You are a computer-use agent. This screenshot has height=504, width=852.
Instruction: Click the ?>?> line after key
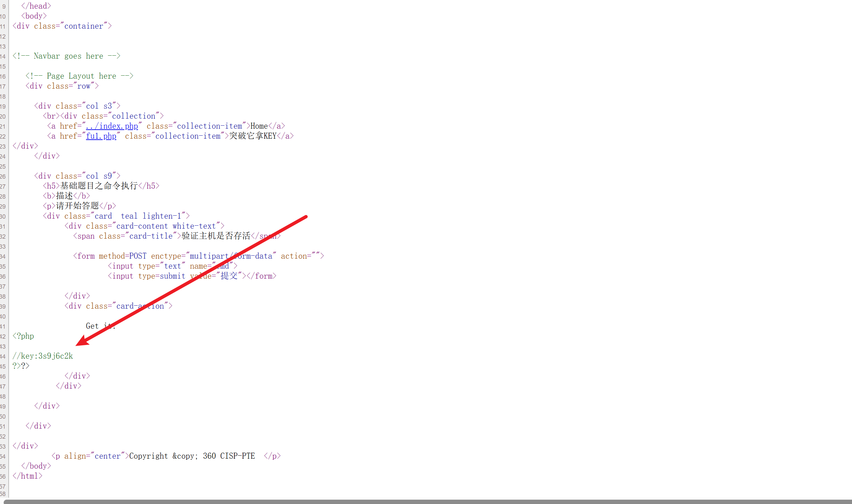[x=21, y=366]
